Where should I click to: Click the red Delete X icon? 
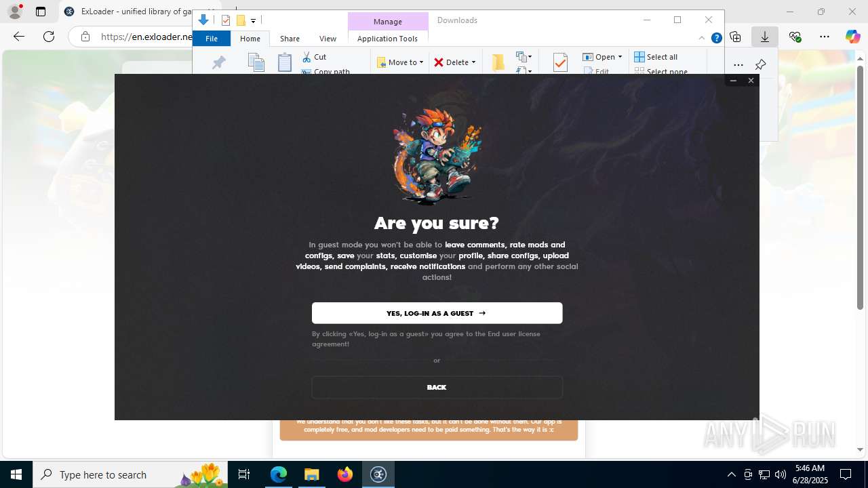[439, 62]
